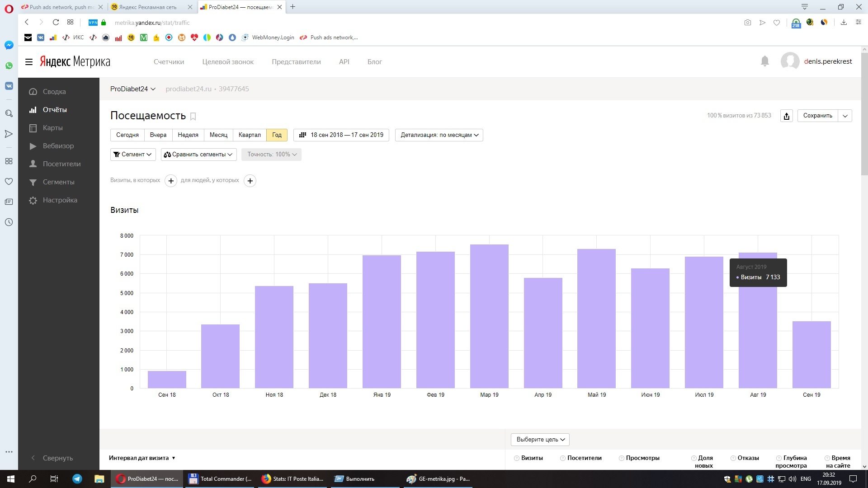The image size is (868, 488).
Task: Bookmark the Посещаемость report
Action: click(193, 116)
